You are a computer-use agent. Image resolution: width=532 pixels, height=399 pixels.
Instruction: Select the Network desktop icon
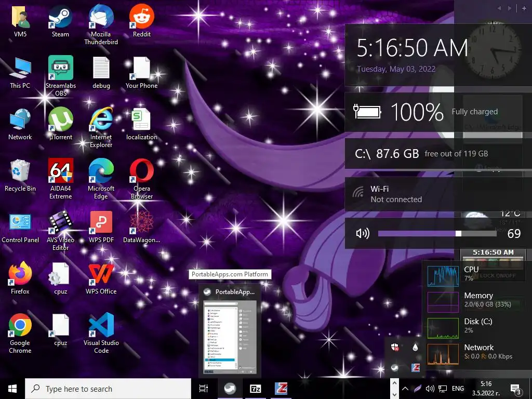(x=20, y=124)
